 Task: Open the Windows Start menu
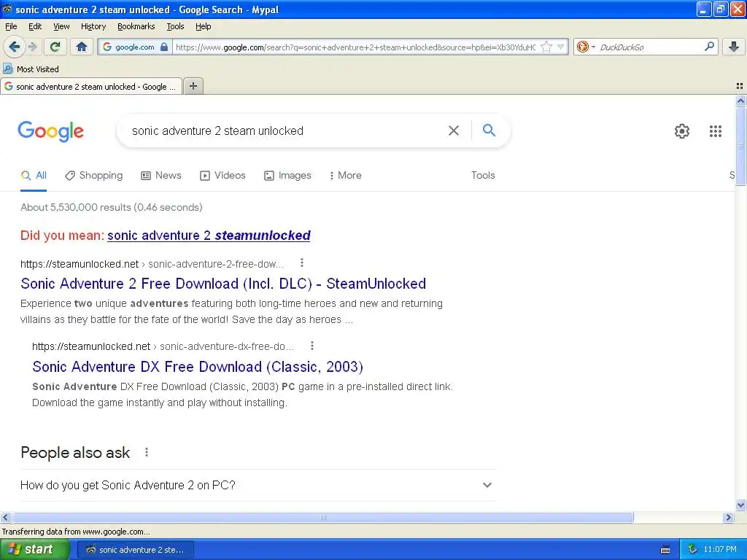35,550
